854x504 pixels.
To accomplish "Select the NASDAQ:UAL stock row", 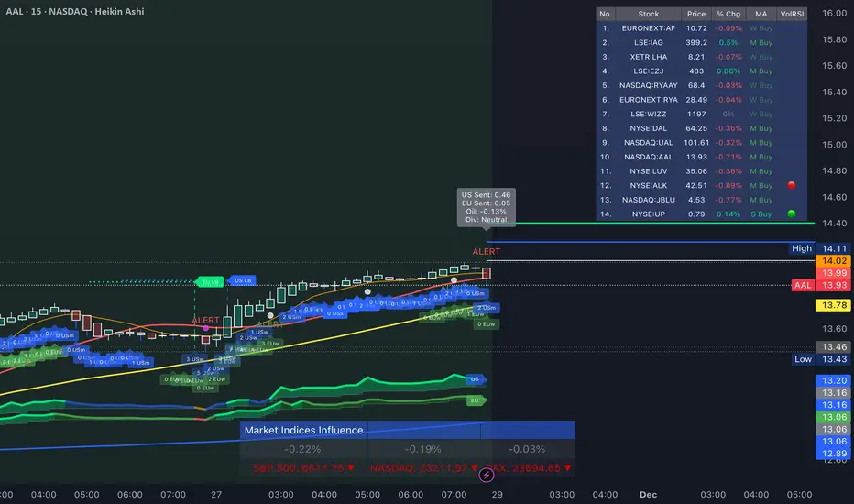I will [x=702, y=143].
